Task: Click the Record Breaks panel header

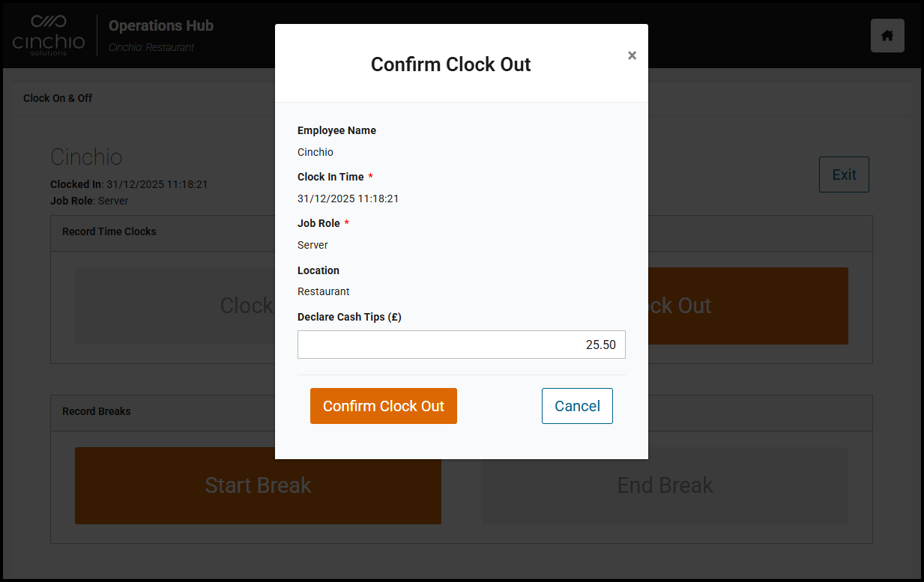Action: coord(97,411)
